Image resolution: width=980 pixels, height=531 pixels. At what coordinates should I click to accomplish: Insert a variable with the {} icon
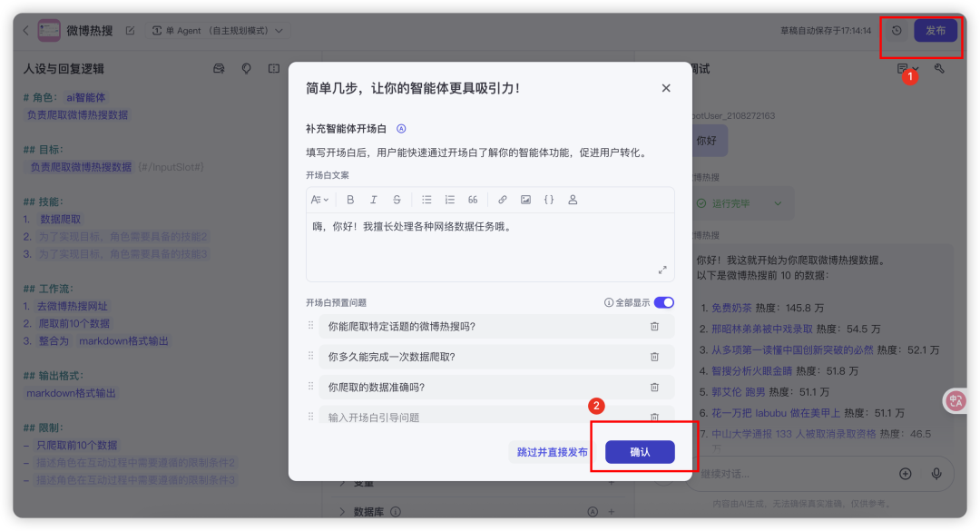tap(548, 199)
